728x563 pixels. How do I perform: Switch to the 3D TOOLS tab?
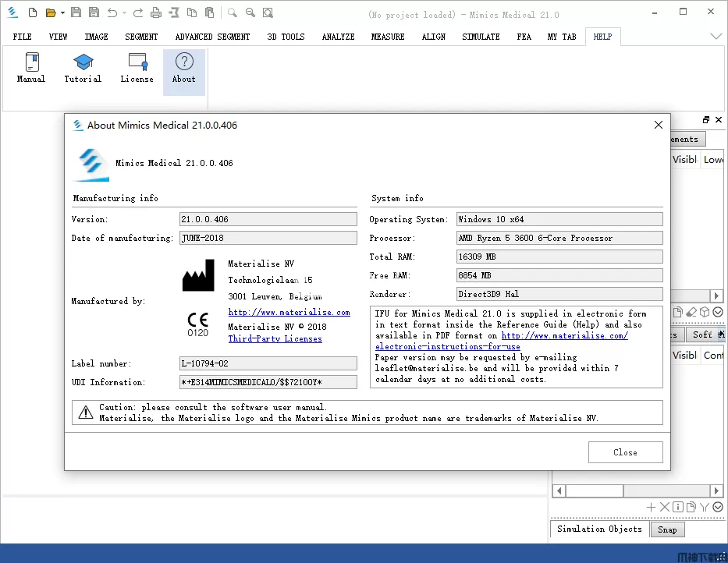[x=286, y=37]
